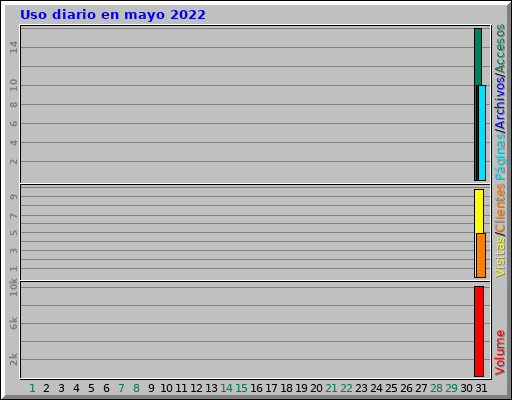Click day label "14" on the x-axis

pyautogui.click(x=226, y=388)
